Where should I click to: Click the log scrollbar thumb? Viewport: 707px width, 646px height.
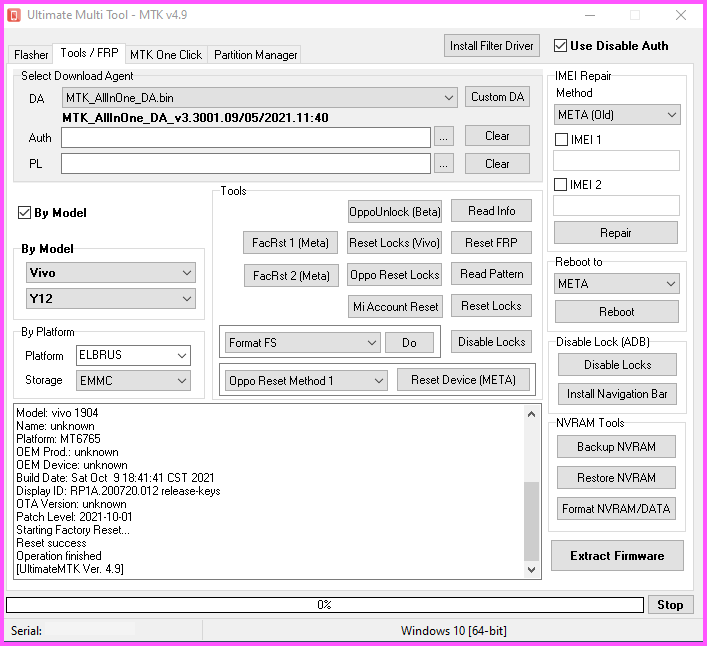pyautogui.click(x=532, y=521)
